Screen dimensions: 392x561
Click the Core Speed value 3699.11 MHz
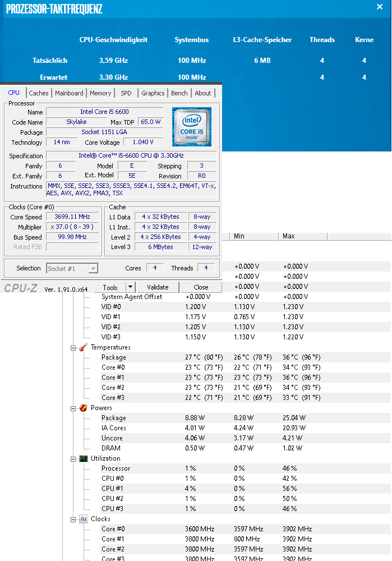tap(72, 217)
